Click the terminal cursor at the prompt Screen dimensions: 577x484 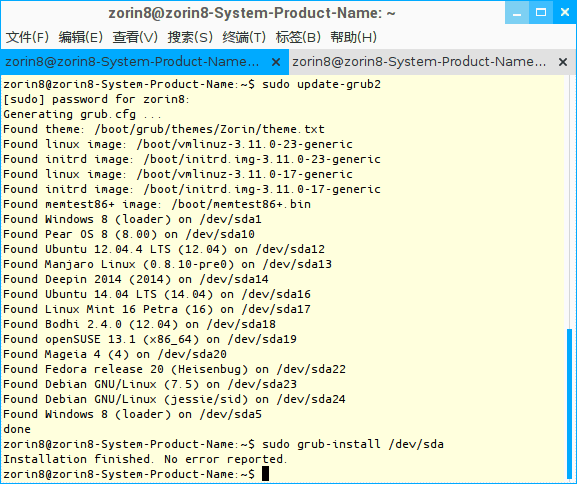point(265,474)
